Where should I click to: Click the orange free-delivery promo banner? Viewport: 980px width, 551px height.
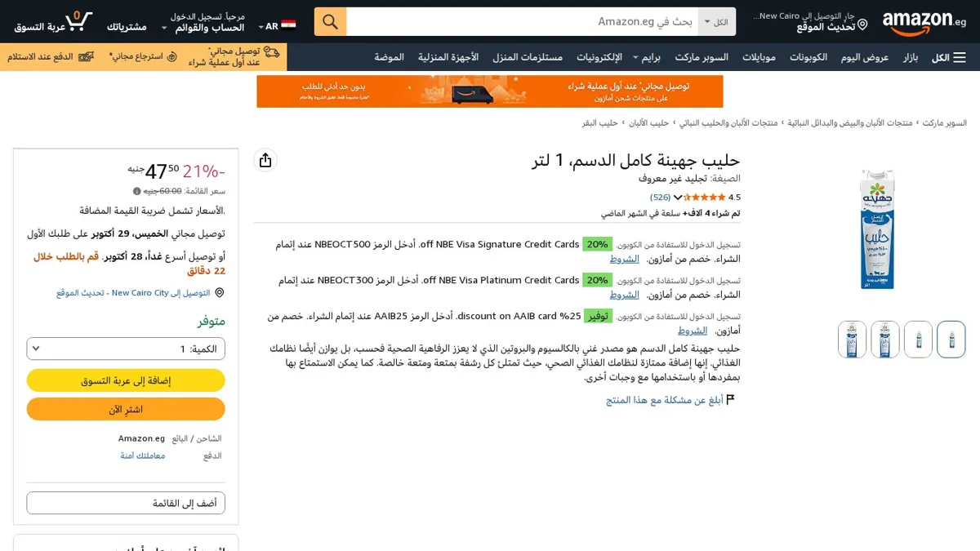[490, 91]
